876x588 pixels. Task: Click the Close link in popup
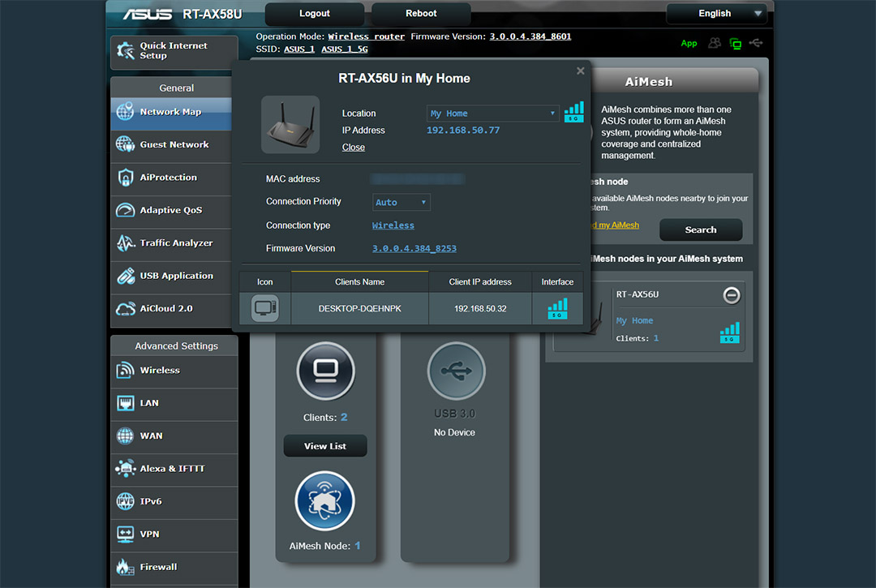353,147
